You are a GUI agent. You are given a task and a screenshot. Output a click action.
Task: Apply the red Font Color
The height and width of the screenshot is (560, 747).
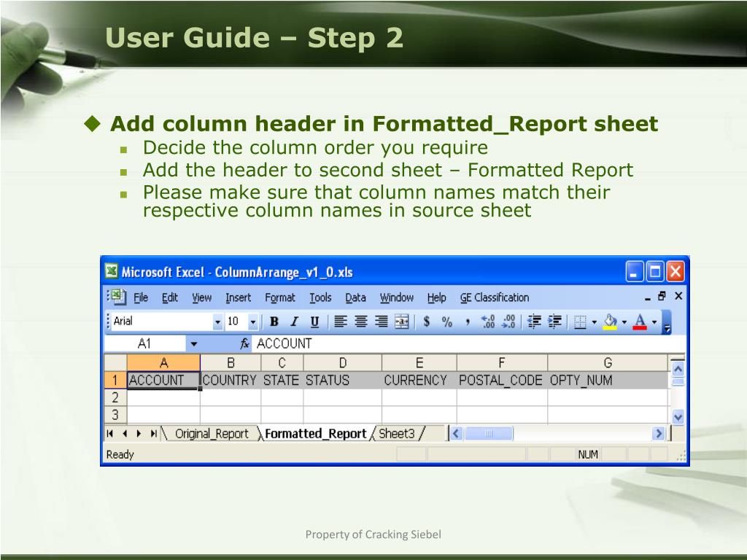click(640, 322)
